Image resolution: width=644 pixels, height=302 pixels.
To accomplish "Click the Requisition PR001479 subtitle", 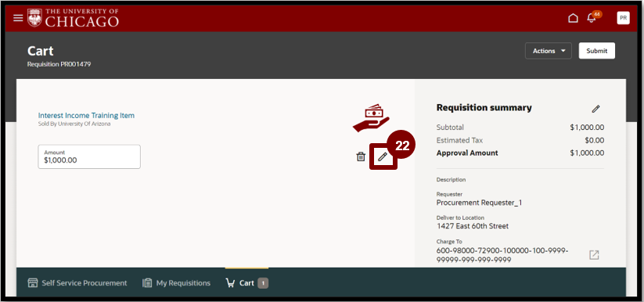I will tap(59, 64).
